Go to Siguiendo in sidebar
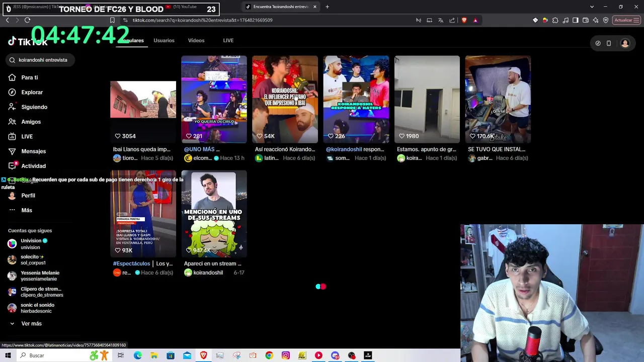This screenshot has width=644, height=362. pos(28,107)
